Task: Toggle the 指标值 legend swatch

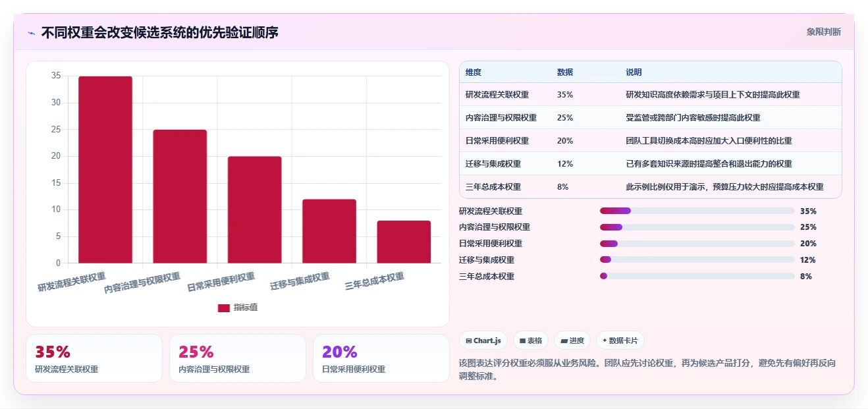Action: coord(224,308)
